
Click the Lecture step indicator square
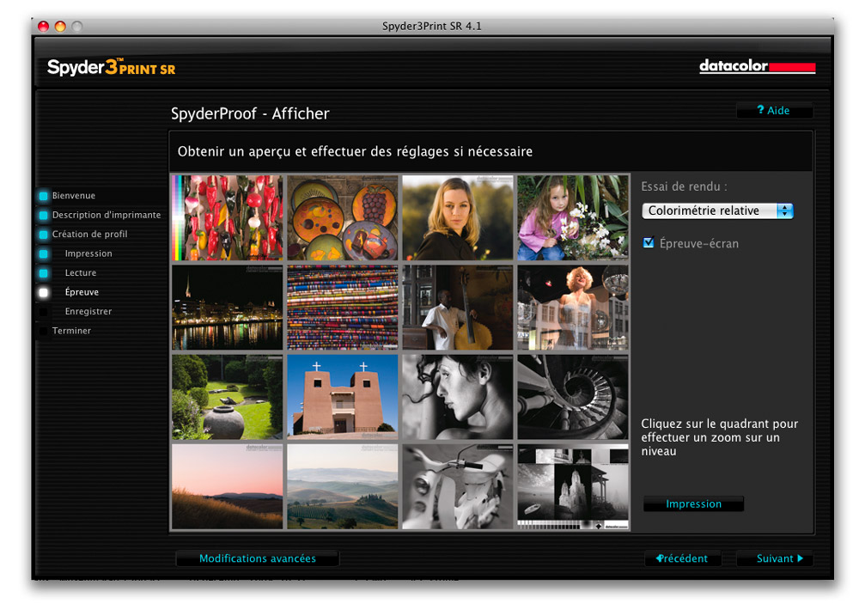[43, 273]
